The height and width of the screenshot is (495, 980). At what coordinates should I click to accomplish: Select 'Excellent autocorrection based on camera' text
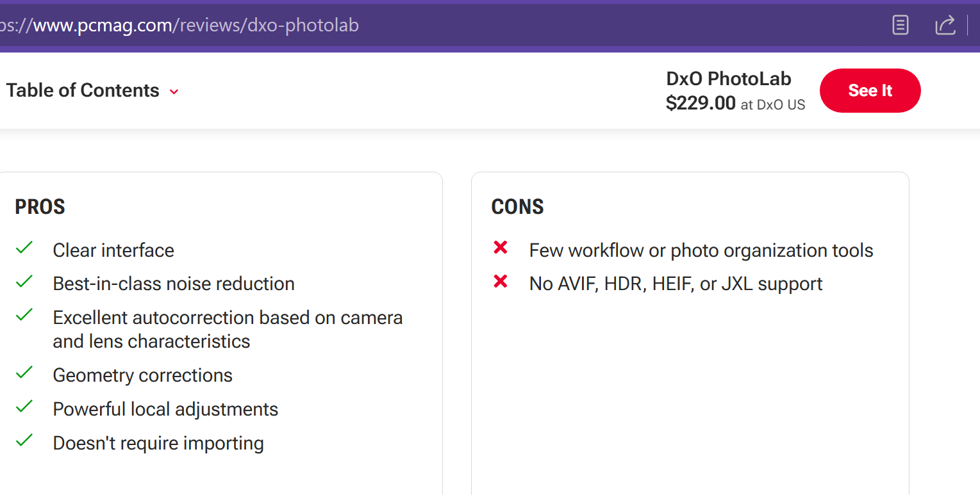click(228, 318)
